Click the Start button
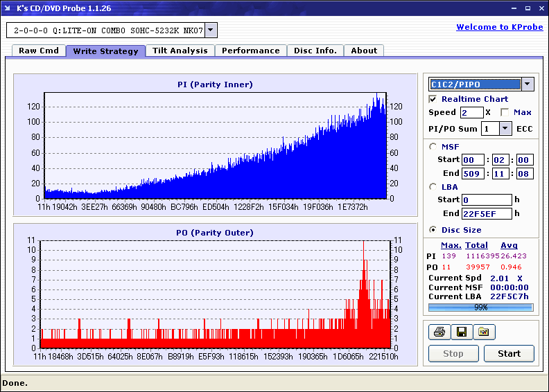Image resolution: width=549 pixels, height=392 pixels. (509, 353)
